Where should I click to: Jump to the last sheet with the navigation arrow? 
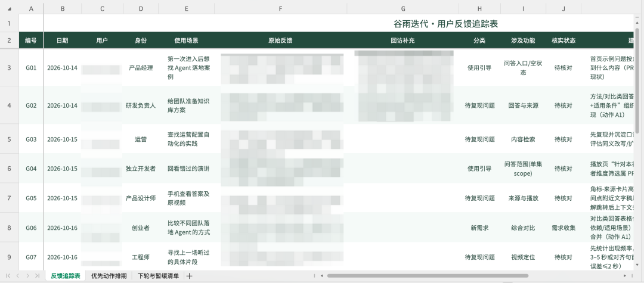pos(38,276)
